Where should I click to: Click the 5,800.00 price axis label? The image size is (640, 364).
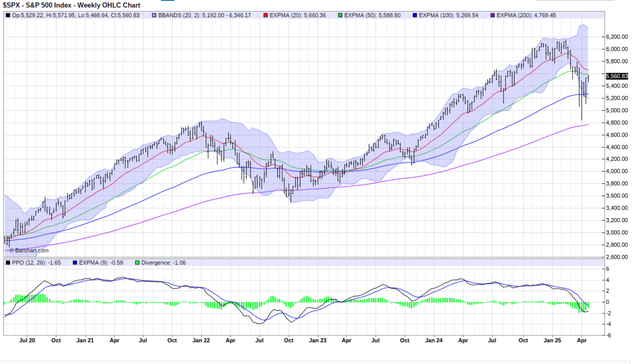tap(616, 61)
